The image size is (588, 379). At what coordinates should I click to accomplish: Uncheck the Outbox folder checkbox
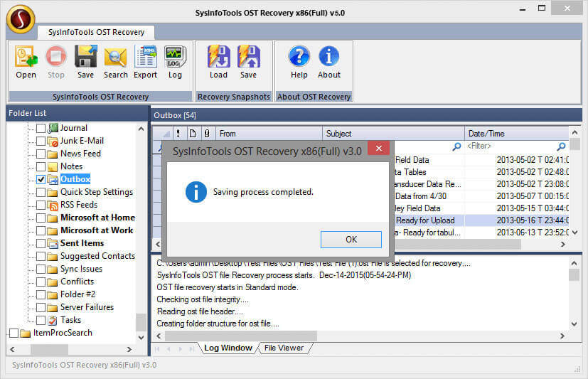[41, 179]
